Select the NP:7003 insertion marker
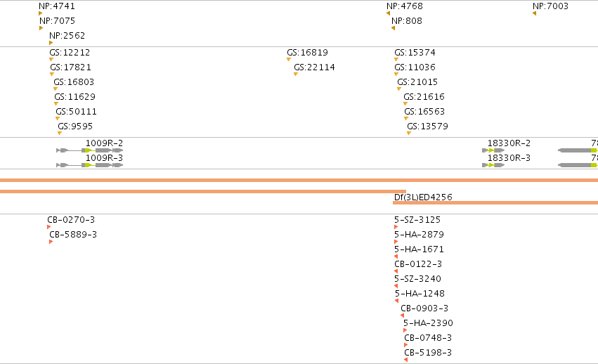Viewport: 598px width, 364px height. coord(534,13)
